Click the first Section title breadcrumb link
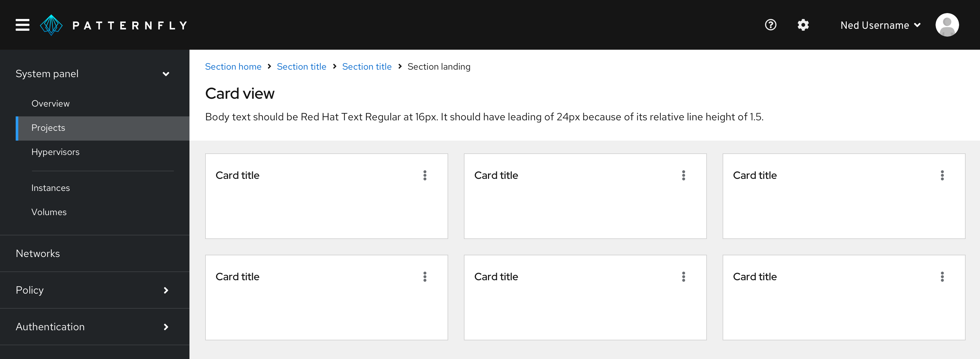 pos(301,66)
